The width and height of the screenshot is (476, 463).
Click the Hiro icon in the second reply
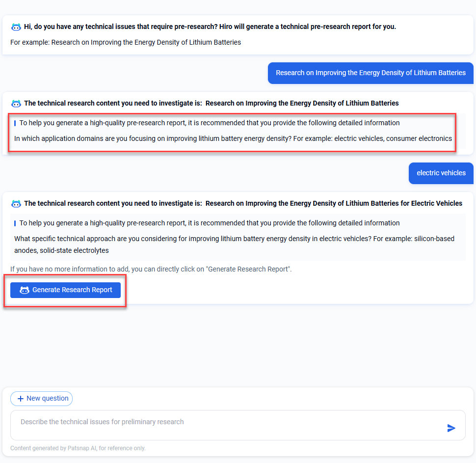coord(16,103)
